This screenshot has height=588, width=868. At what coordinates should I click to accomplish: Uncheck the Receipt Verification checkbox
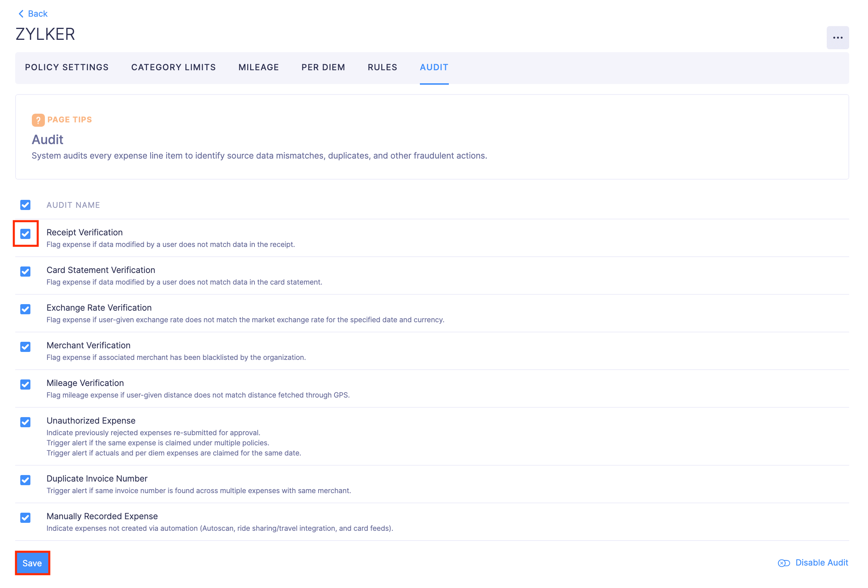click(x=25, y=234)
